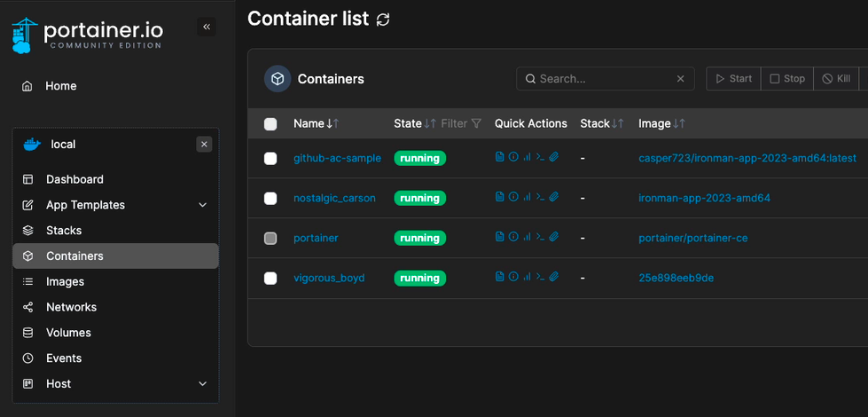
Task: Open exec console icon for vigorous_boyd
Action: pyautogui.click(x=540, y=278)
